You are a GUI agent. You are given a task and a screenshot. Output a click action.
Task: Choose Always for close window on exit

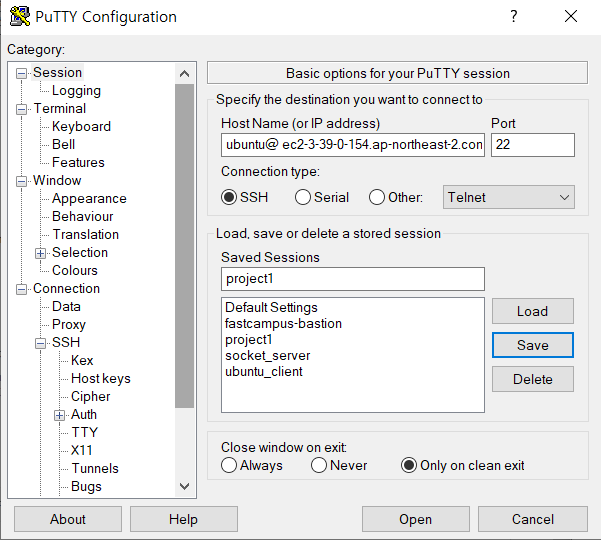[229, 465]
